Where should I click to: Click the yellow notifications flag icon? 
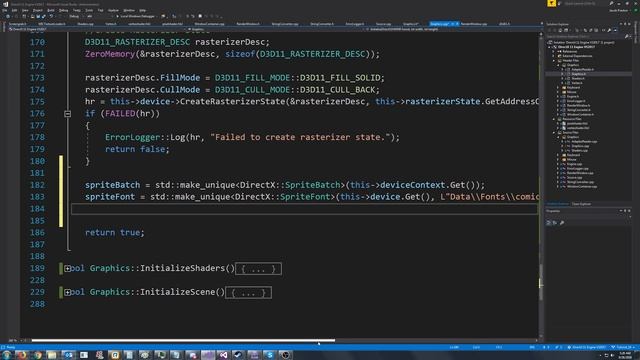[551, 3]
